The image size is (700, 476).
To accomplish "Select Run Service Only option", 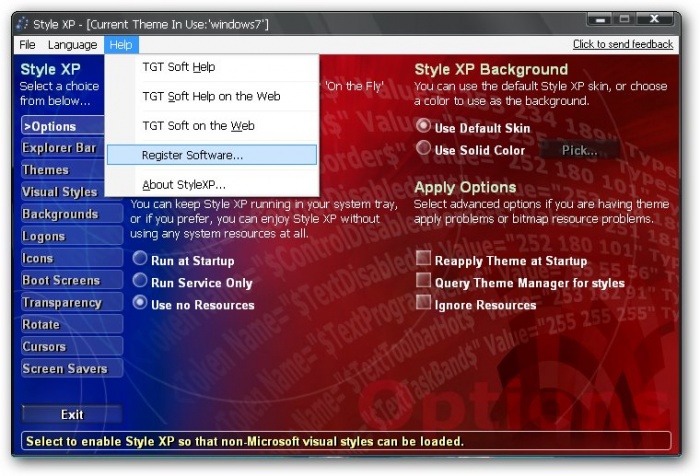I will pos(140,280).
